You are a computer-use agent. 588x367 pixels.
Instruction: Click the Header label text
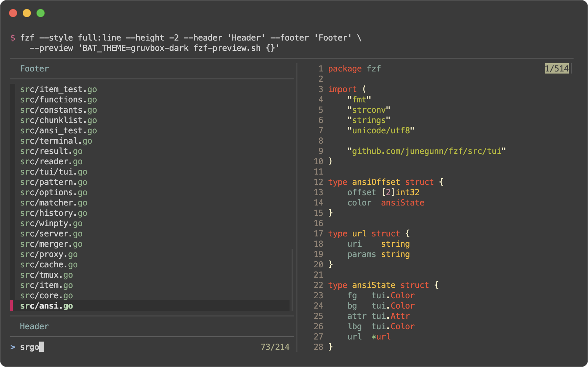click(x=34, y=326)
